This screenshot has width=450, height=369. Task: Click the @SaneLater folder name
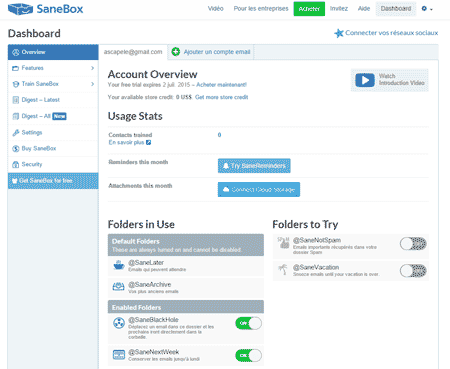tap(146, 263)
